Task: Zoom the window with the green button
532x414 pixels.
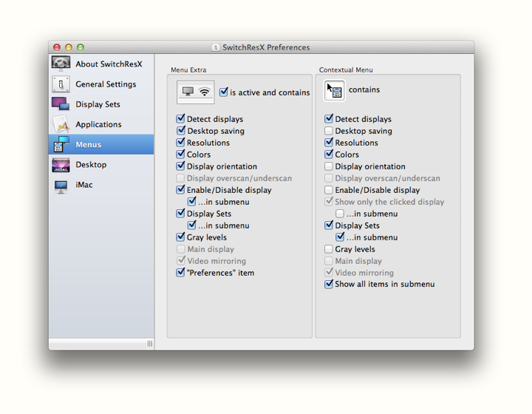Action: point(81,47)
